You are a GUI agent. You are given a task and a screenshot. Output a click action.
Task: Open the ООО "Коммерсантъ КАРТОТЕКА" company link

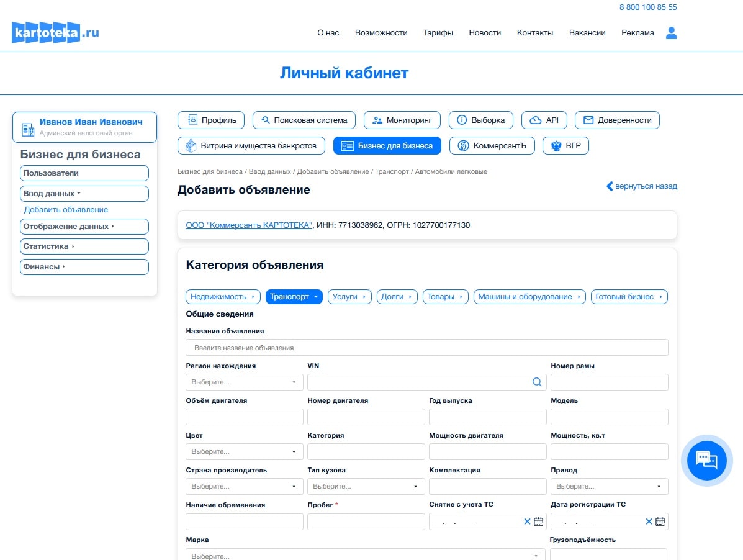pos(249,225)
